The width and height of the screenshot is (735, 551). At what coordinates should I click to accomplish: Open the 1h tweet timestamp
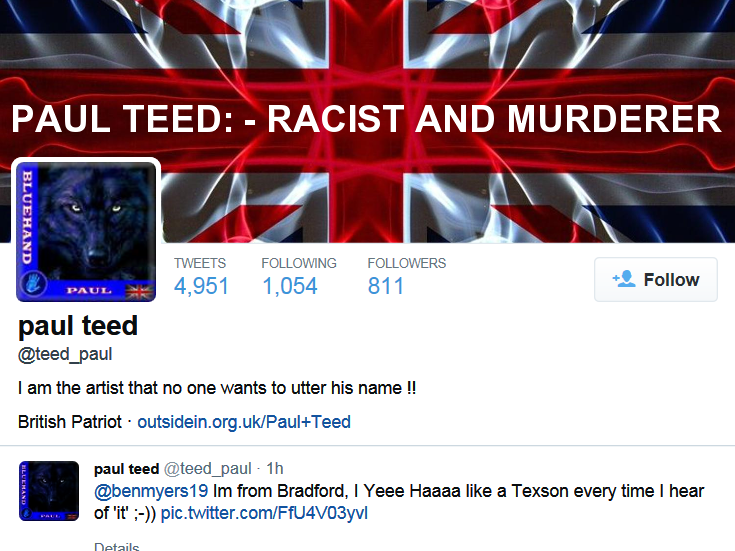coord(275,468)
